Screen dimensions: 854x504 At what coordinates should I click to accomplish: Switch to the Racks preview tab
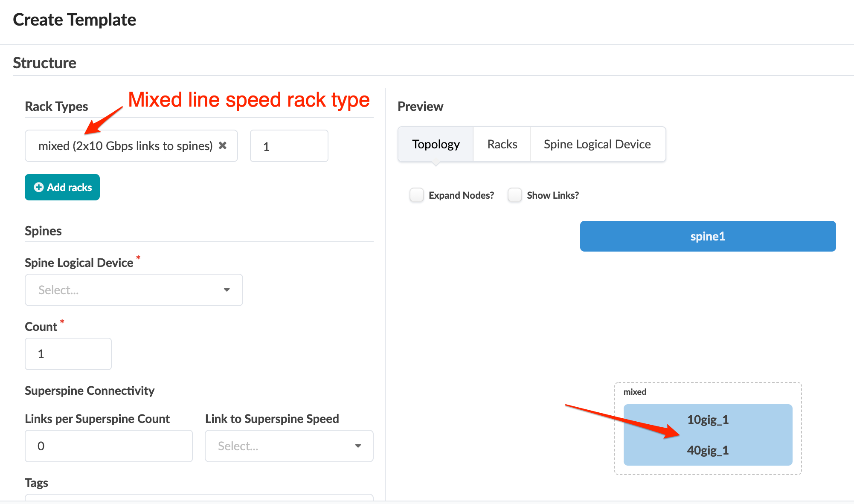pyautogui.click(x=502, y=144)
